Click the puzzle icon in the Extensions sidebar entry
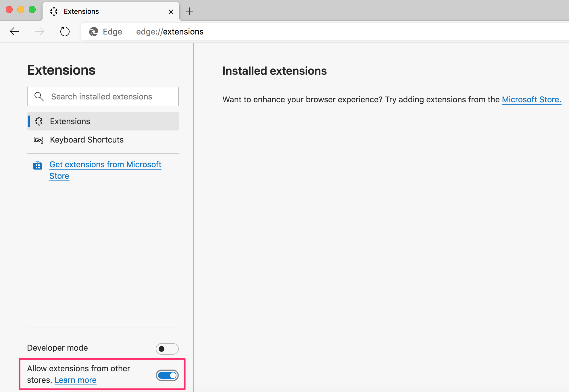Image resolution: width=569 pixels, height=392 pixels. 38,121
